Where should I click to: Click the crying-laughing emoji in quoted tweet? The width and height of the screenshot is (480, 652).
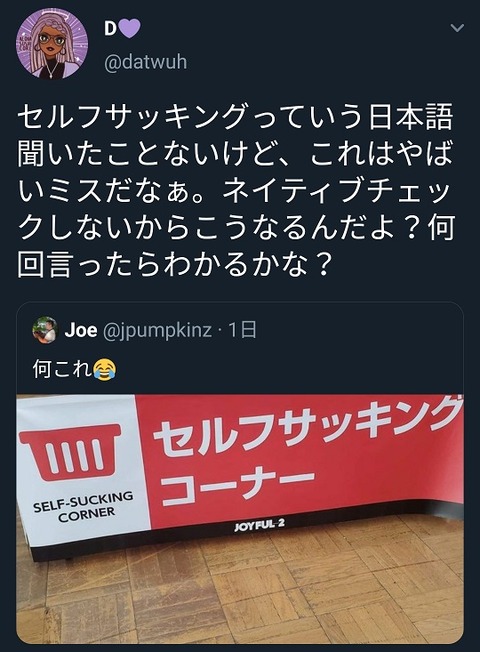coord(105,369)
